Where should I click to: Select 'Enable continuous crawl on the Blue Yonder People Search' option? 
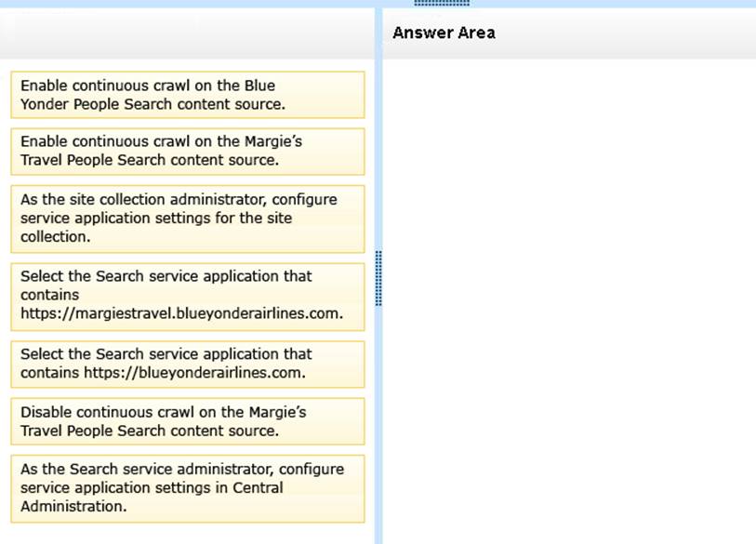pos(188,95)
